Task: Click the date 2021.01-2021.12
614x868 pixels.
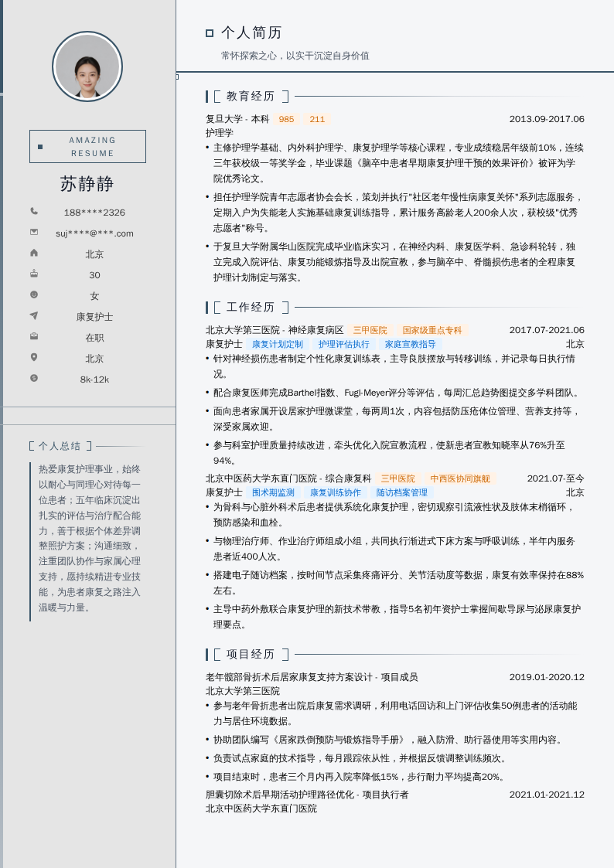Action: (x=547, y=795)
